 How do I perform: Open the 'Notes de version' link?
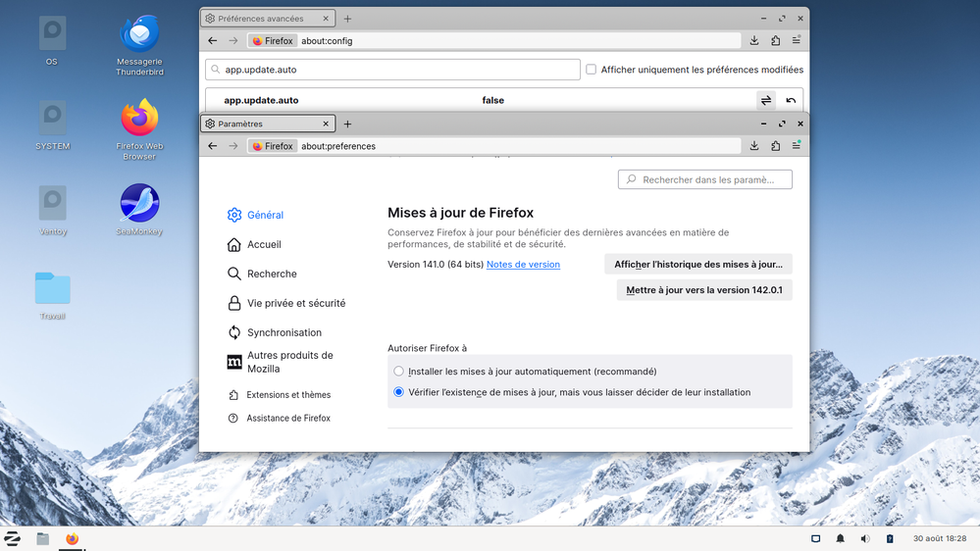click(523, 265)
